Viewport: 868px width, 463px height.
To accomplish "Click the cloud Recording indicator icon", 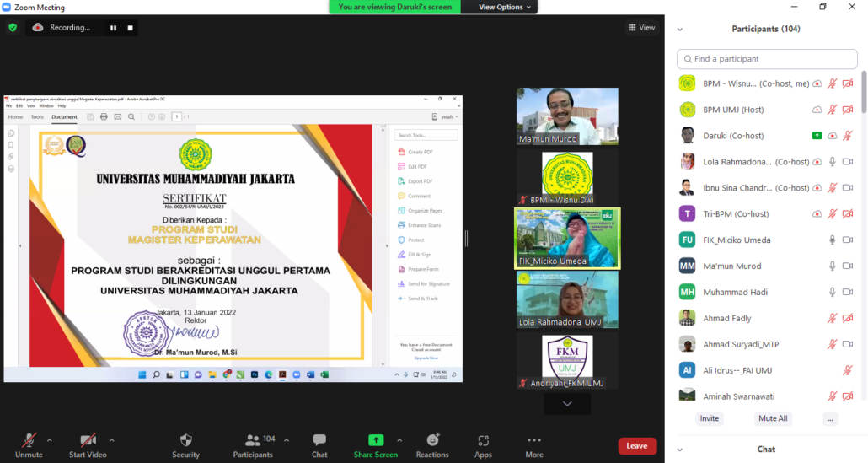I will click(x=38, y=27).
